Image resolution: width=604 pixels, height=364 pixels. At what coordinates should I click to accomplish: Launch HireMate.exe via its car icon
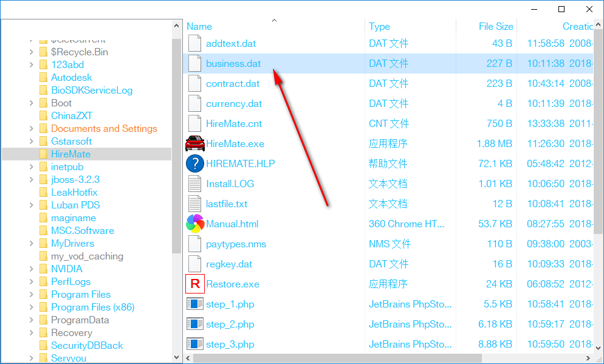(194, 143)
